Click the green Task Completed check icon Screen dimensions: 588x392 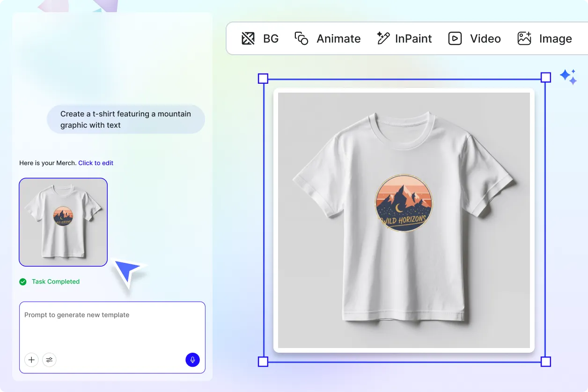pyautogui.click(x=22, y=282)
